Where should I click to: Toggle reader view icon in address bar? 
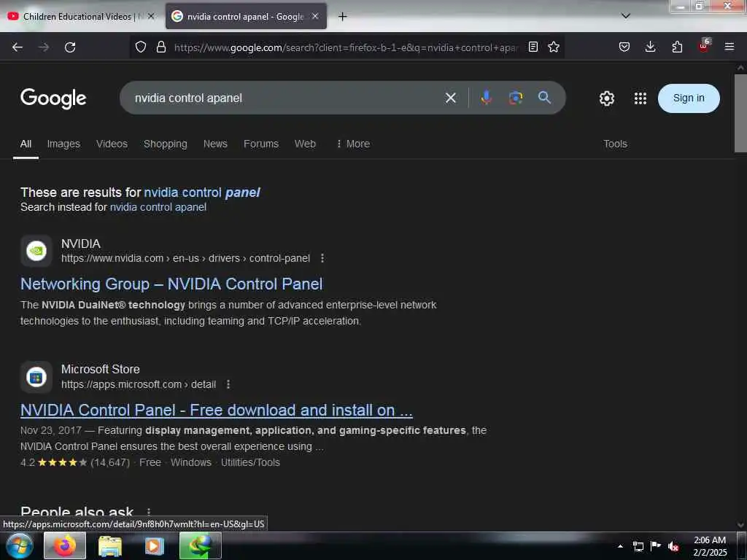pyautogui.click(x=533, y=47)
